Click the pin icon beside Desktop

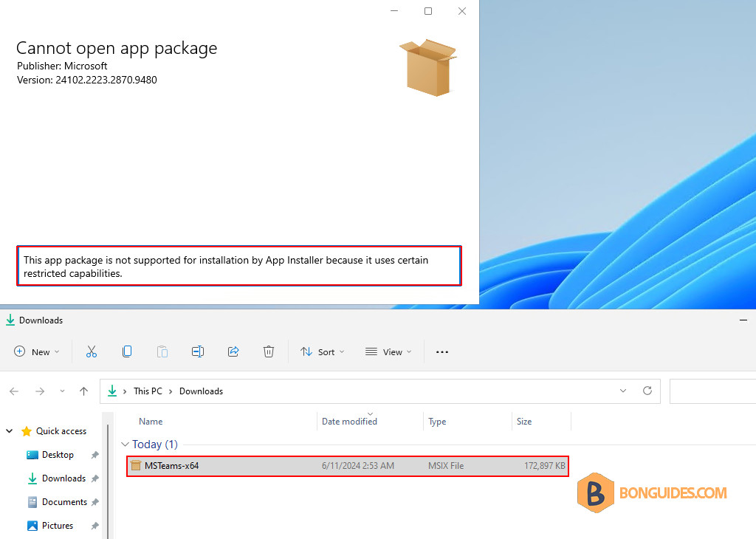tap(95, 455)
